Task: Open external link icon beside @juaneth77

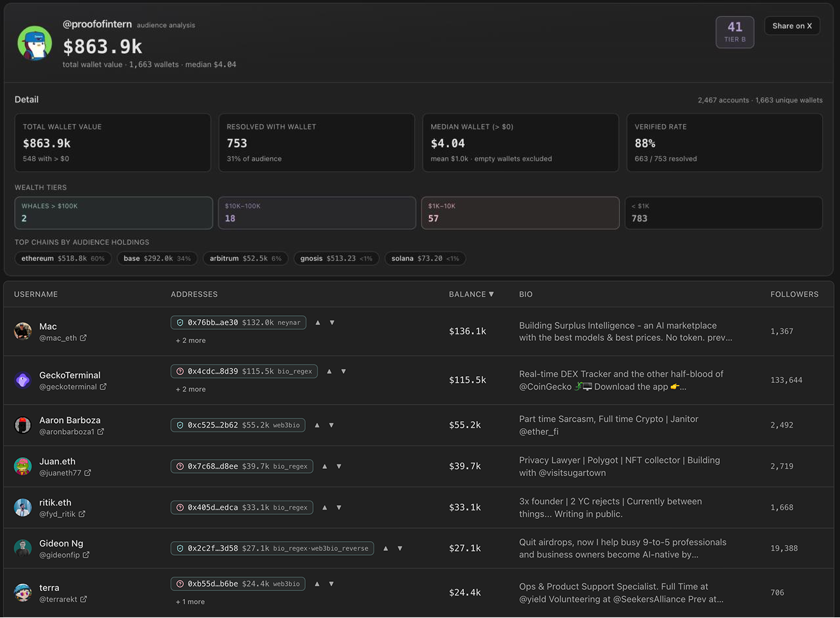Action: [87, 473]
